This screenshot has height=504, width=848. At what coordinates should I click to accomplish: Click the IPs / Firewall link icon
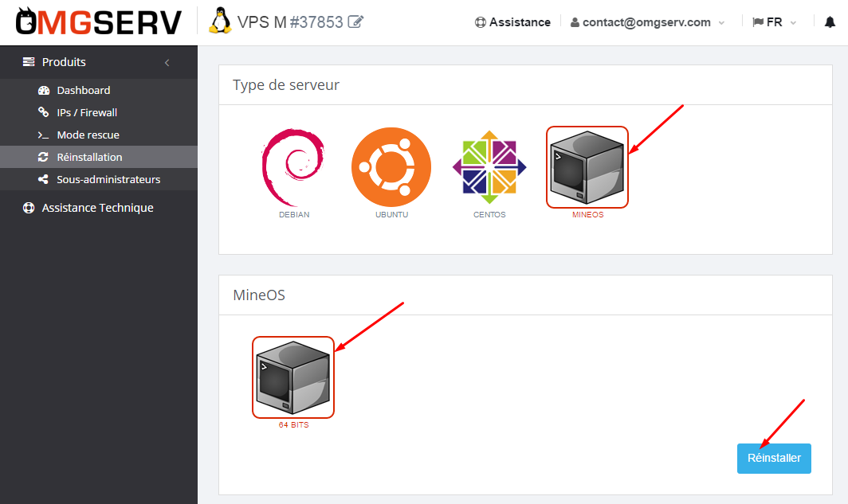pos(43,111)
